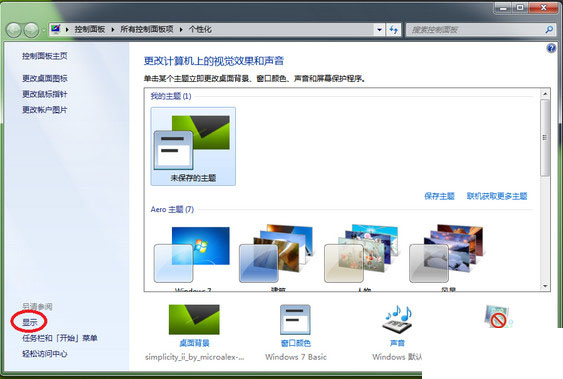Open the screen saver icon with red prohibition sign
The image size is (563, 379).
pos(498,317)
